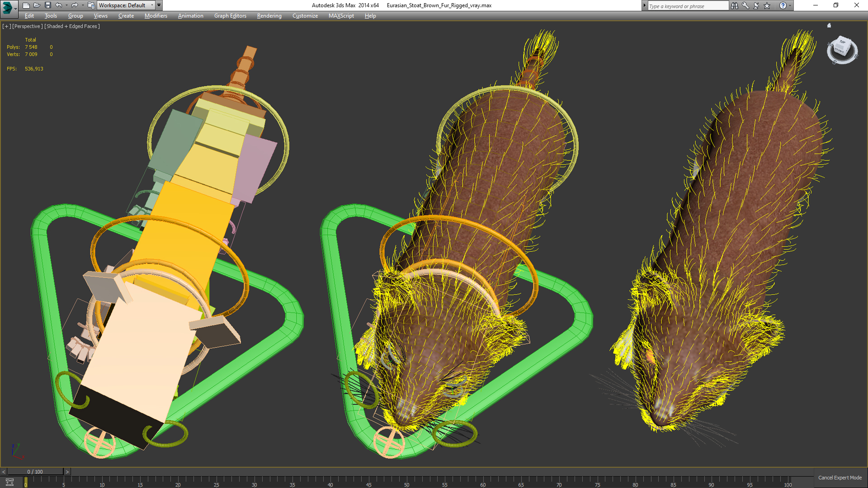Open the Rendering menu
The height and width of the screenshot is (488, 868).
[x=269, y=16]
